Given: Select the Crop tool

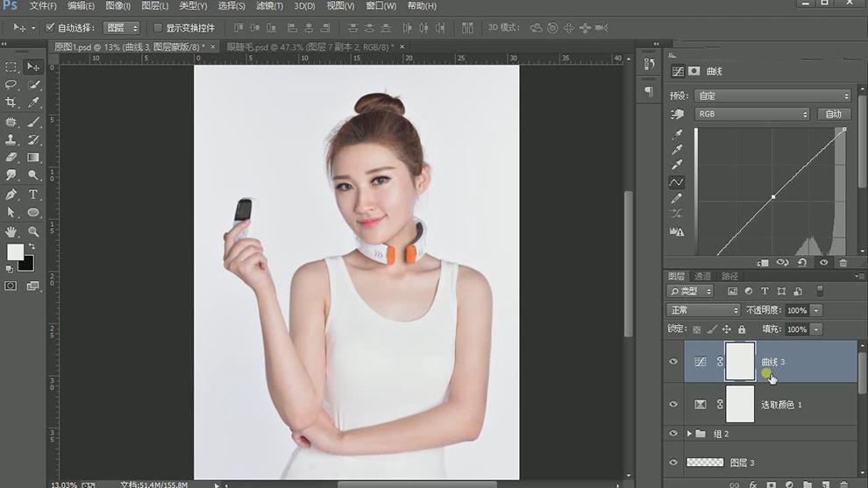Looking at the screenshot, I should 11,103.
